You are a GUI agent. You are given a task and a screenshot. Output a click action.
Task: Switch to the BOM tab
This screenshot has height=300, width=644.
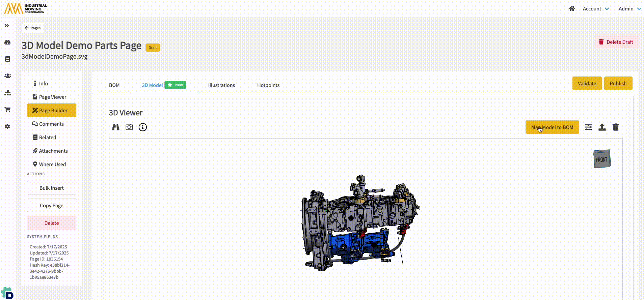pos(114,85)
